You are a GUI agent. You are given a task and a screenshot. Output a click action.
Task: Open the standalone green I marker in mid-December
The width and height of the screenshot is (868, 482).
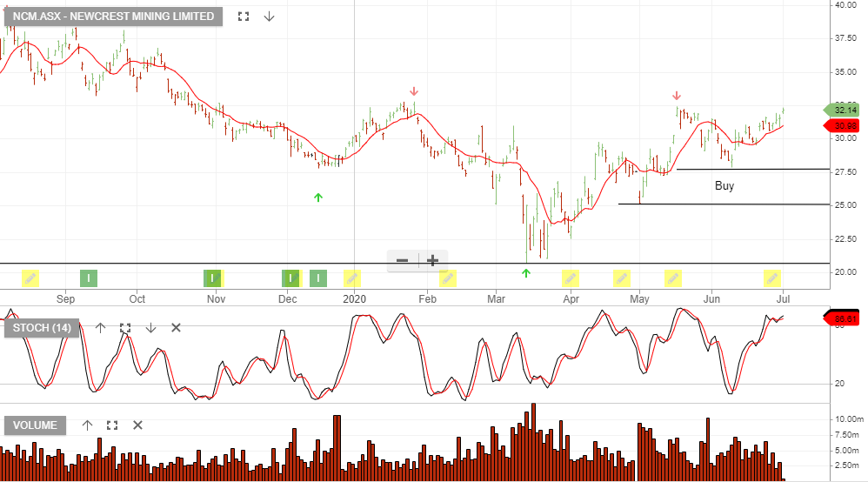point(317,278)
